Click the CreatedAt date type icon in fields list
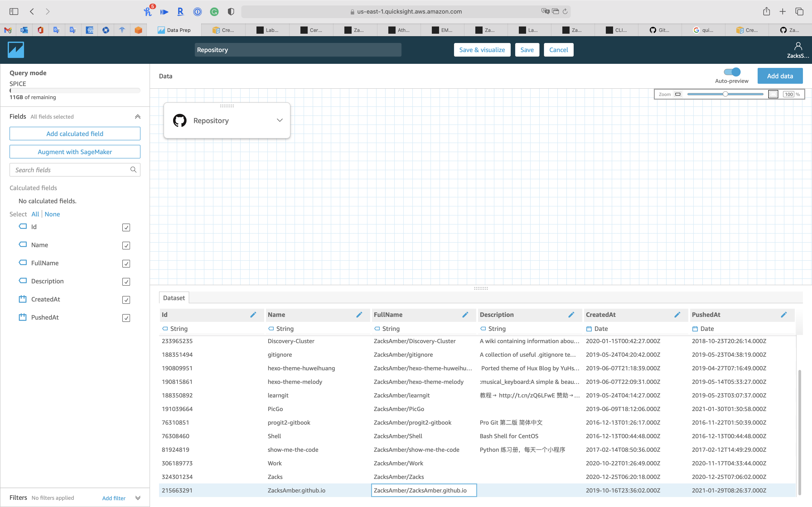812x507 pixels. tap(22, 299)
